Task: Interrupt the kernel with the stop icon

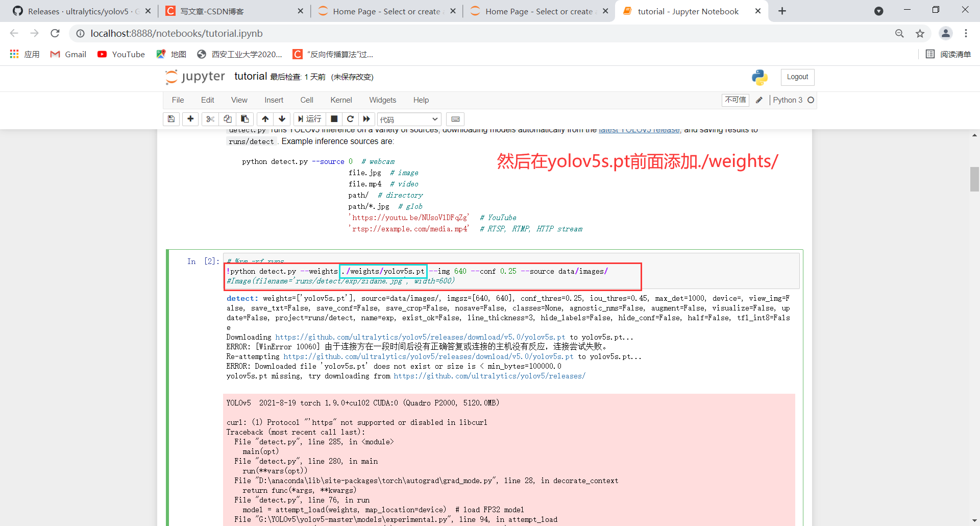Action: (x=334, y=119)
